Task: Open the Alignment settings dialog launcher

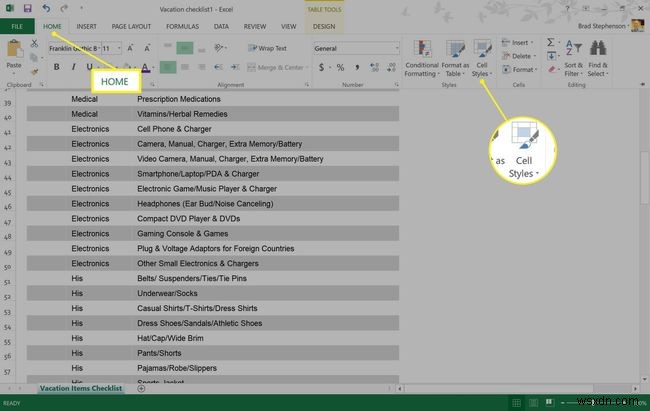Action: 307,85
